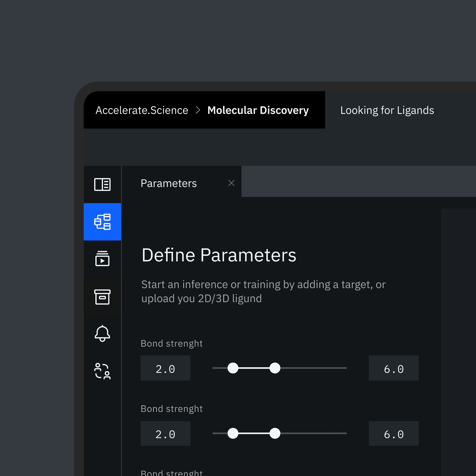Open the media playlist sidebar icon
476x476 pixels.
(x=102, y=258)
